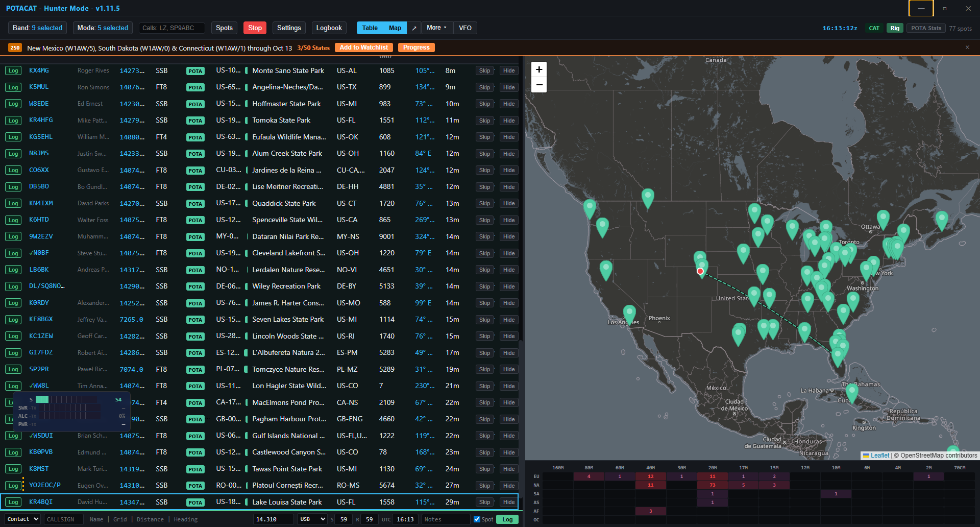The width and height of the screenshot is (980, 527).
Task: Log the K5MUL spot
Action: tap(13, 87)
